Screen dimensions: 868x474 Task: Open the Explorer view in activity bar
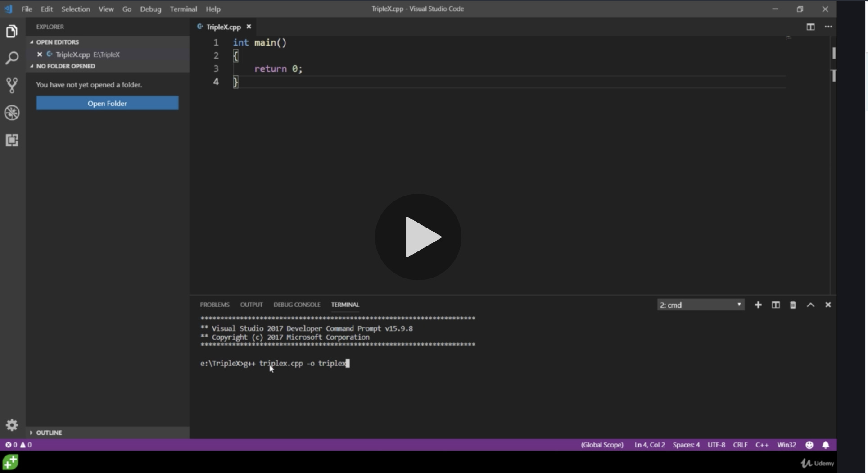pyautogui.click(x=12, y=32)
